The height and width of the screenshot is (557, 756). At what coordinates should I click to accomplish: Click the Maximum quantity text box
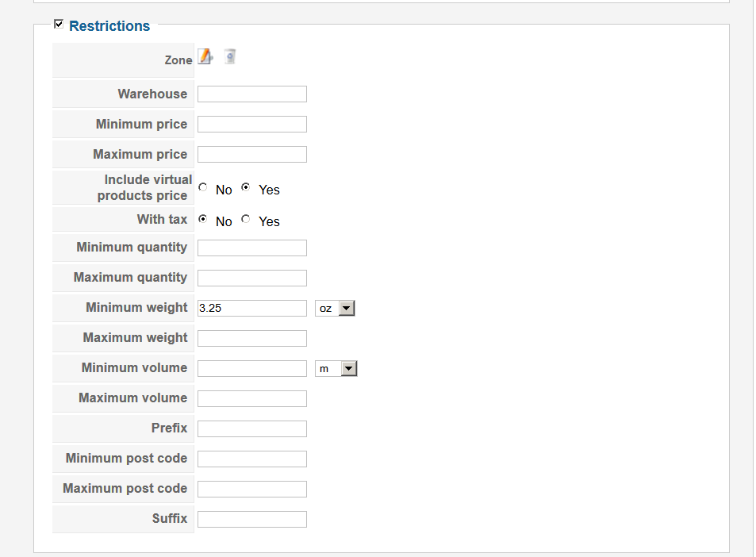(251, 278)
